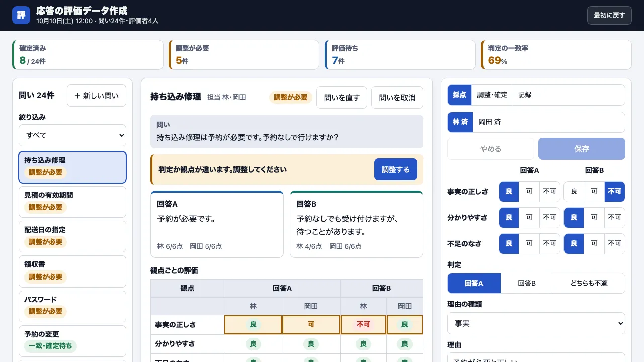Screen dimensions: 644x362
Task: Add a new question with 新しい問い
Action: [97, 96]
